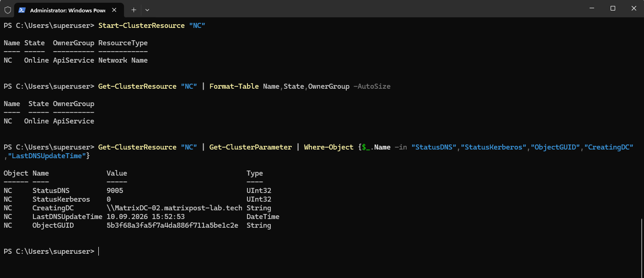Click the CreatingDC value MatrixDC-02.matrixpost-lab.tech

[x=174, y=208]
